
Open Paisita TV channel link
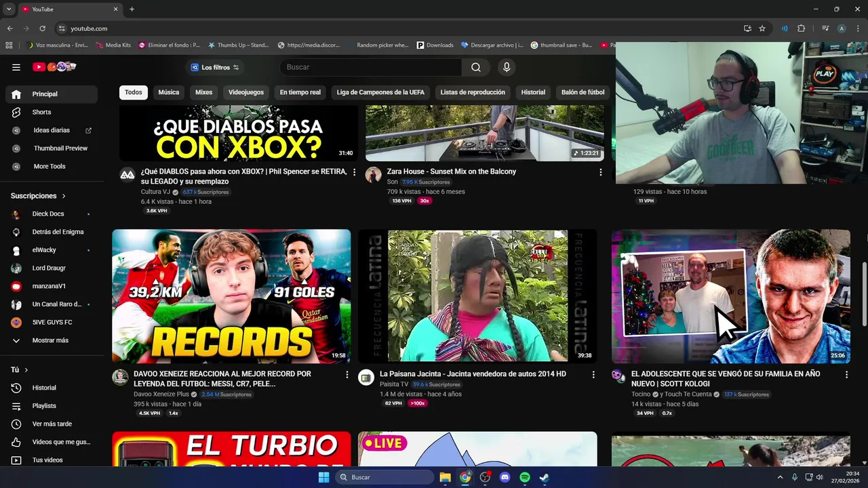click(x=394, y=384)
